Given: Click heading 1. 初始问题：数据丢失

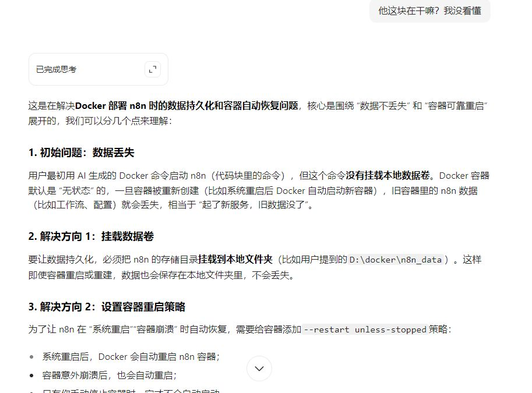Looking at the screenshot, I should point(82,153).
